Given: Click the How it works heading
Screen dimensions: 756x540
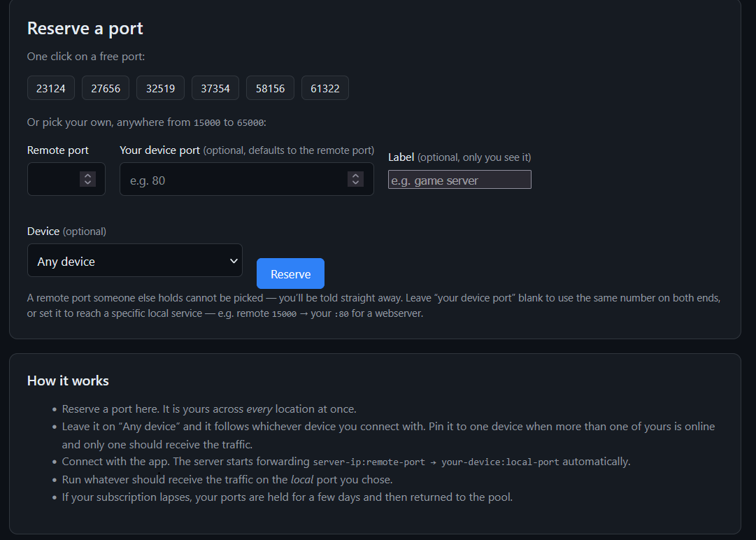Looking at the screenshot, I should click(x=68, y=381).
